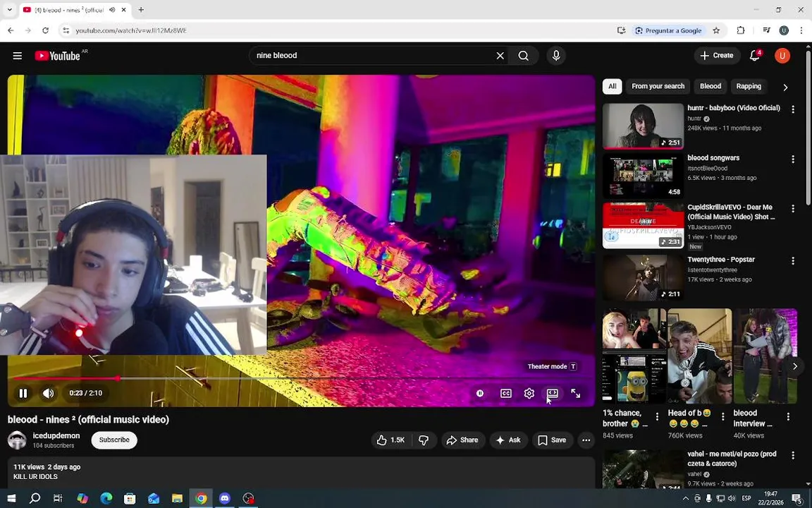Viewport: 812px width, 508px height.
Task: Click Preguntar a Google button
Action: click(668, 30)
